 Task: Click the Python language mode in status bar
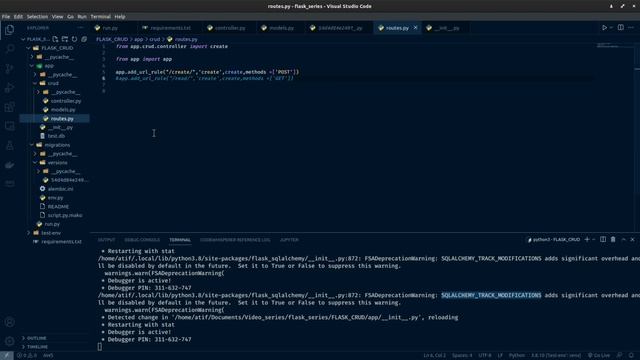tap(517, 356)
